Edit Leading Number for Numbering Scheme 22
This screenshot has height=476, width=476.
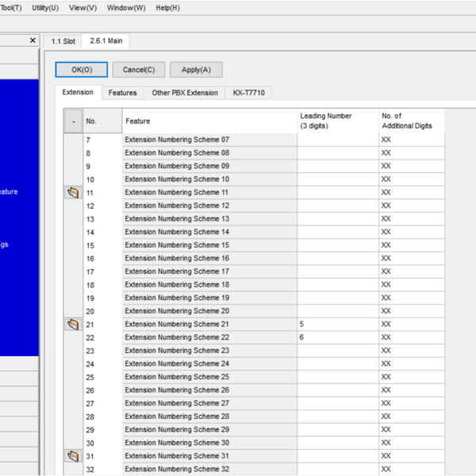pyautogui.click(x=338, y=337)
